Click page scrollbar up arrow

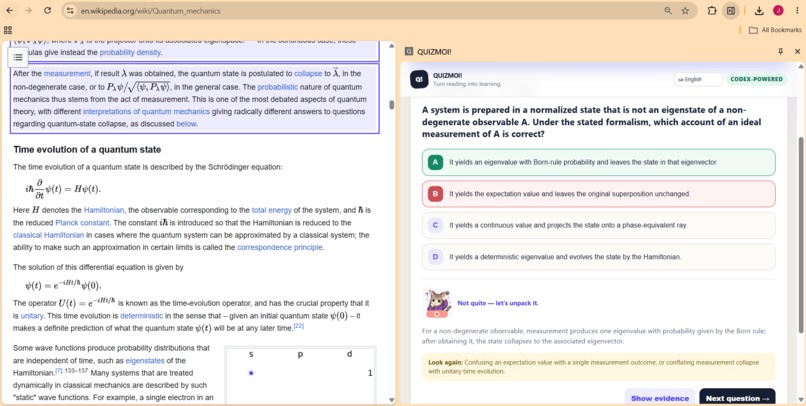pos(392,46)
